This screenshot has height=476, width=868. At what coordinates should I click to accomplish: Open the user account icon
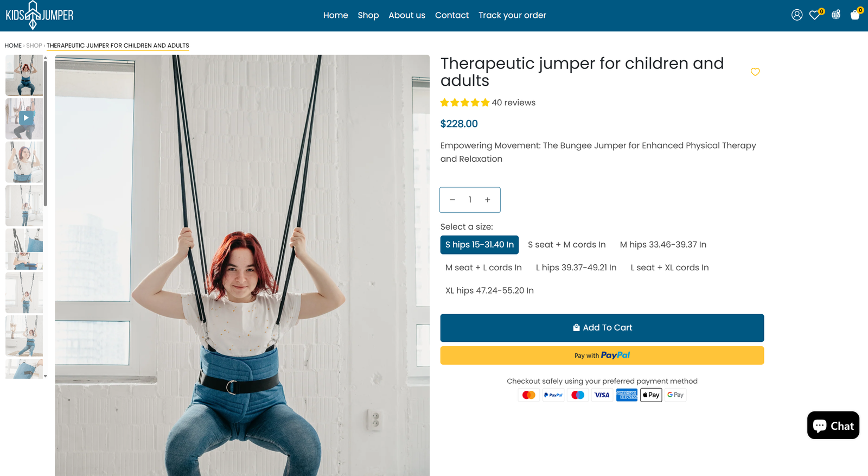pyautogui.click(x=796, y=15)
